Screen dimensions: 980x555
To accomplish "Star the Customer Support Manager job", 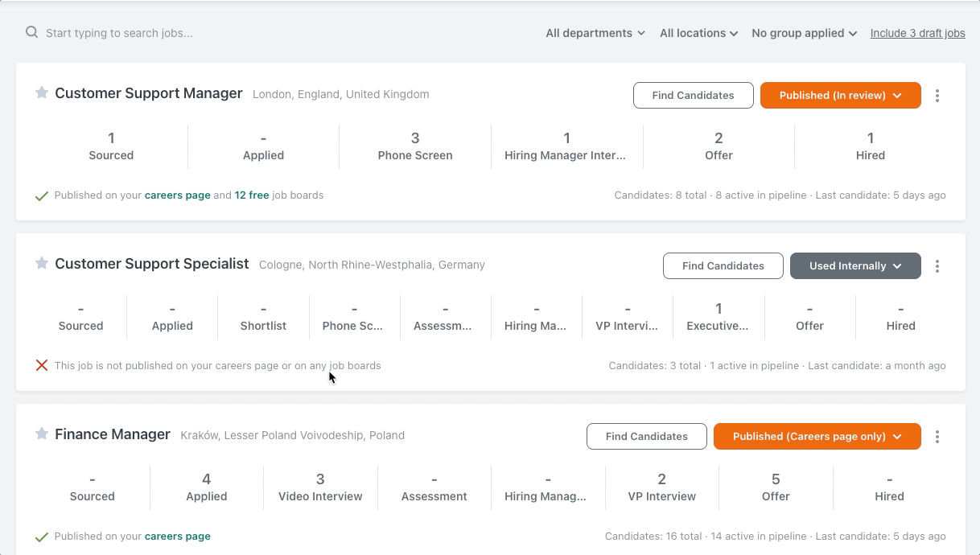I will pyautogui.click(x=42, y=92).
